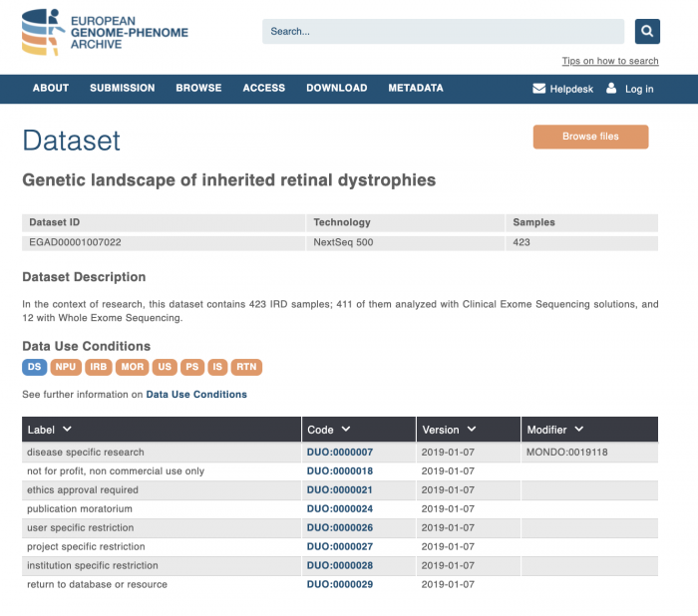Open the Code column dropdown arrow

(346, 430)
